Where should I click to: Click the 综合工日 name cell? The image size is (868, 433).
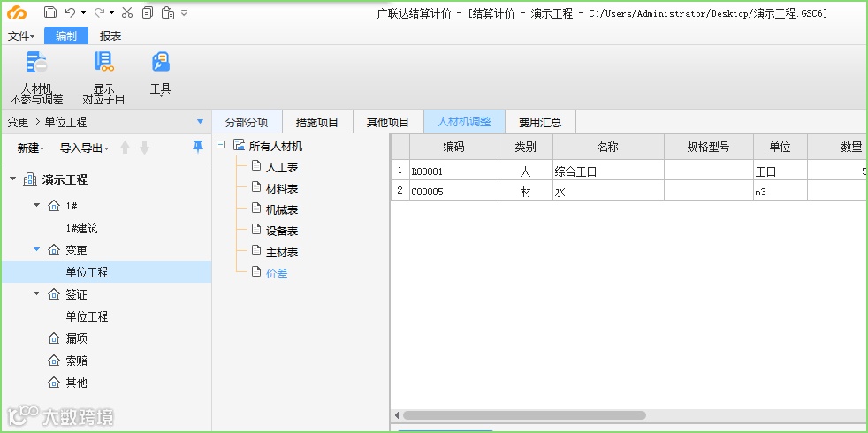(608, 171)
